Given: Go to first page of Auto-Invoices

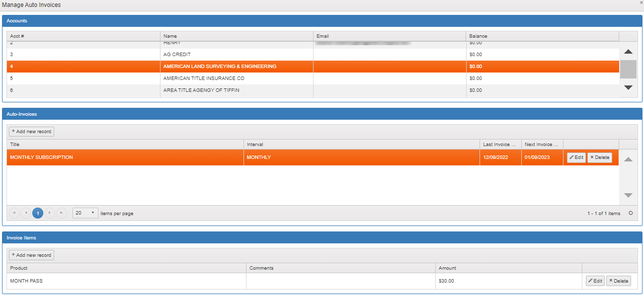Looking at the screenshot, I should click(14, 213).
